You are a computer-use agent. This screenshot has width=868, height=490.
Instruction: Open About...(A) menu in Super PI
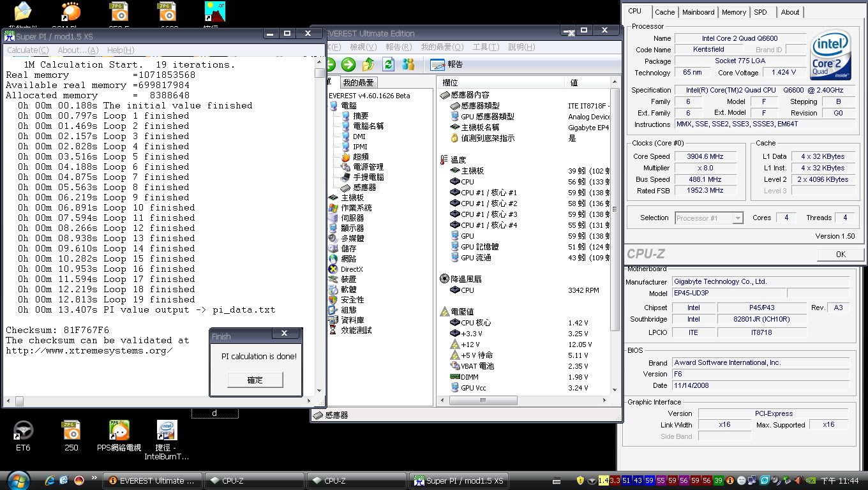[78, 50]
